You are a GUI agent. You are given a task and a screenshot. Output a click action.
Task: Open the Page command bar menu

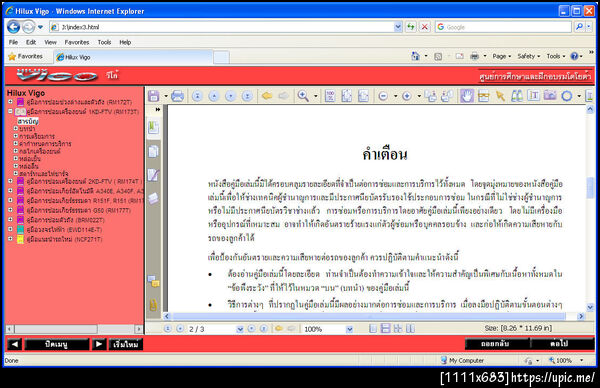click(x=501, y=56)
